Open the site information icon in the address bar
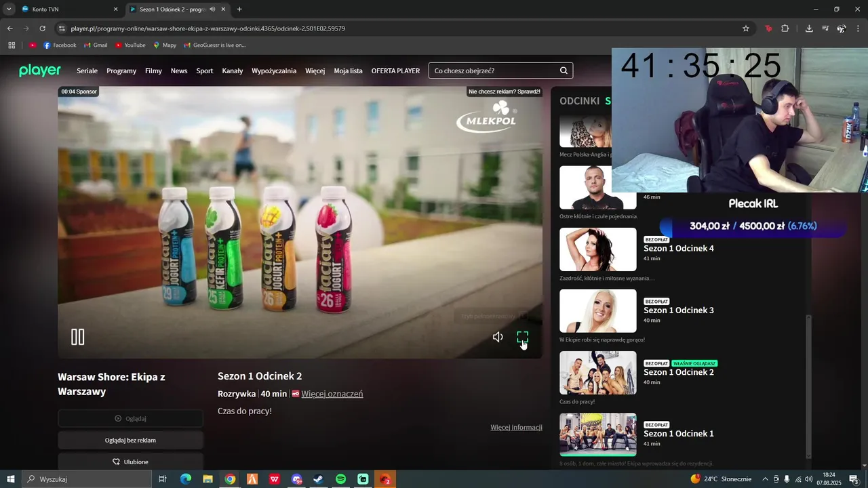 (62, 28)
